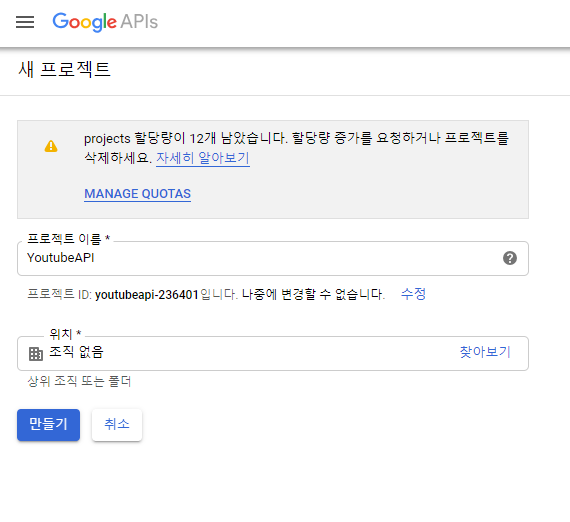570x522 pixels.
Task: Focus the project name field containing YoutubeAPI
Action: tap(273, 258)
